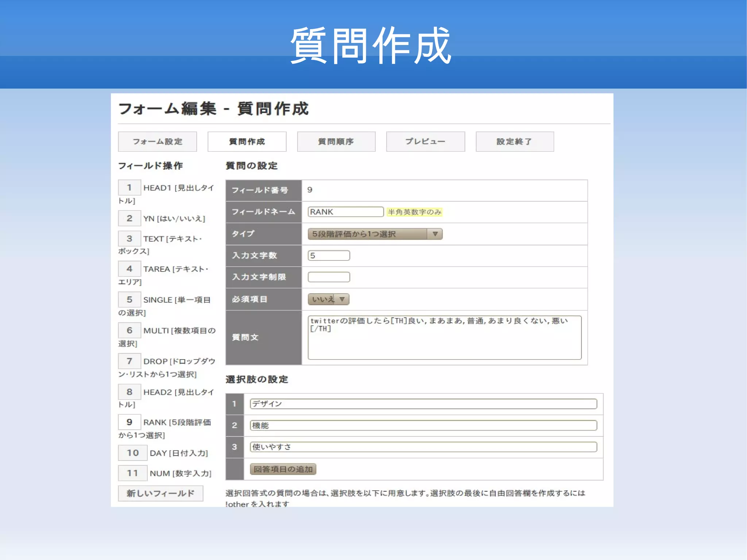Open the 必須項目 dropdown showing いいえ
Screen dimensions: 747x560
pos(328,299)
